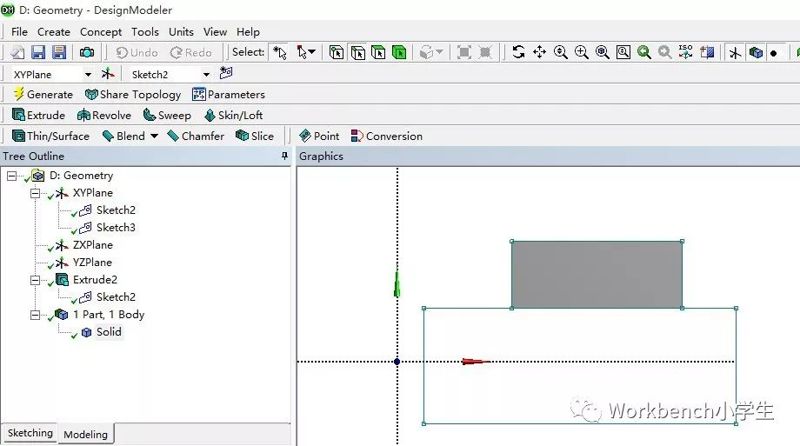Screen dimensions: 800x446
Task: Open the select mode dropdown arrow
Action: [312, 52]
